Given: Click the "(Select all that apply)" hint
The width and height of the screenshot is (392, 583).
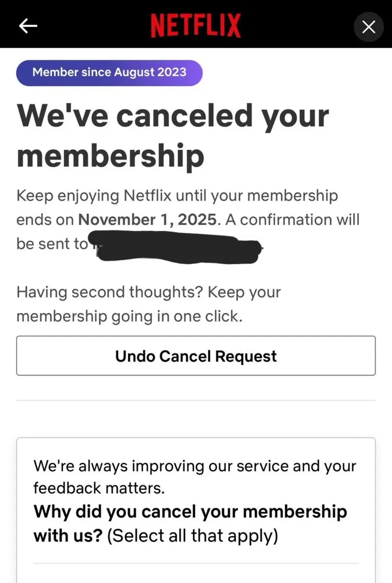Looking at the screenshot, I should [192, 536].
